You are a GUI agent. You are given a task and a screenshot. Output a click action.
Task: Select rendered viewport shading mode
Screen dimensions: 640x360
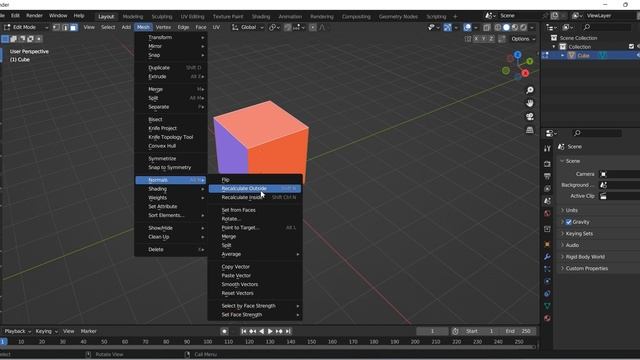click(523, 27)
